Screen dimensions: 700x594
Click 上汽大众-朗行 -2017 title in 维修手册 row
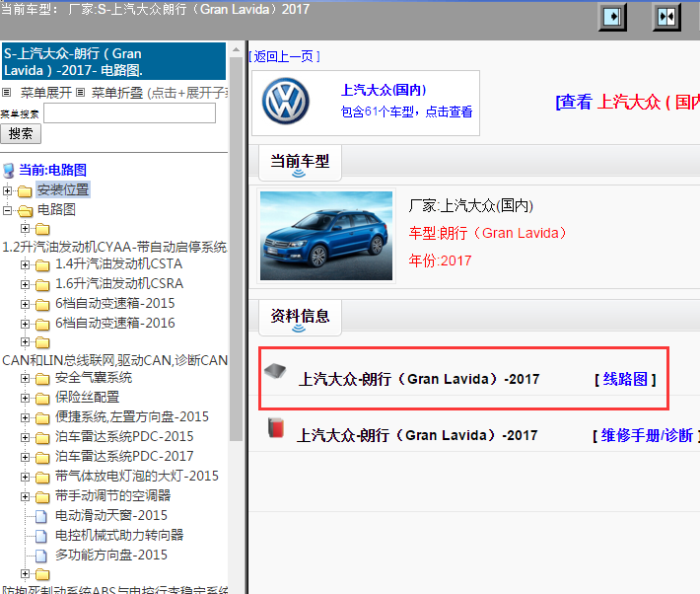pos(417,435)
